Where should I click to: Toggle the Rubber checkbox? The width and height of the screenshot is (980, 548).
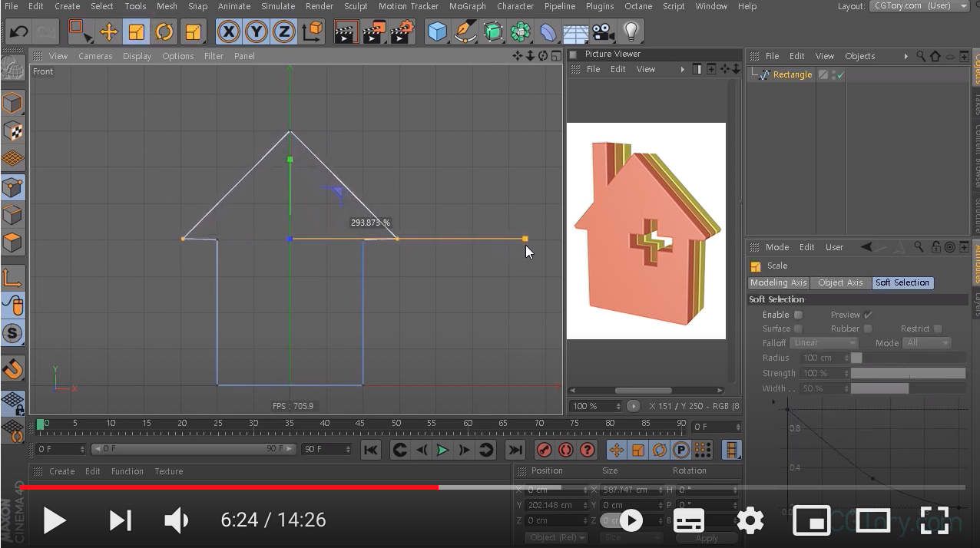tap(869, 328)
